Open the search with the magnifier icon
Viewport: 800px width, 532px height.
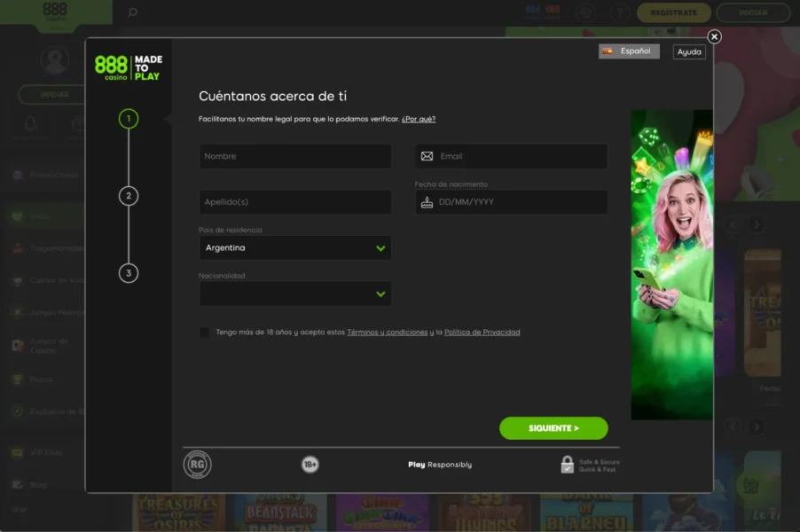(132, 12)
